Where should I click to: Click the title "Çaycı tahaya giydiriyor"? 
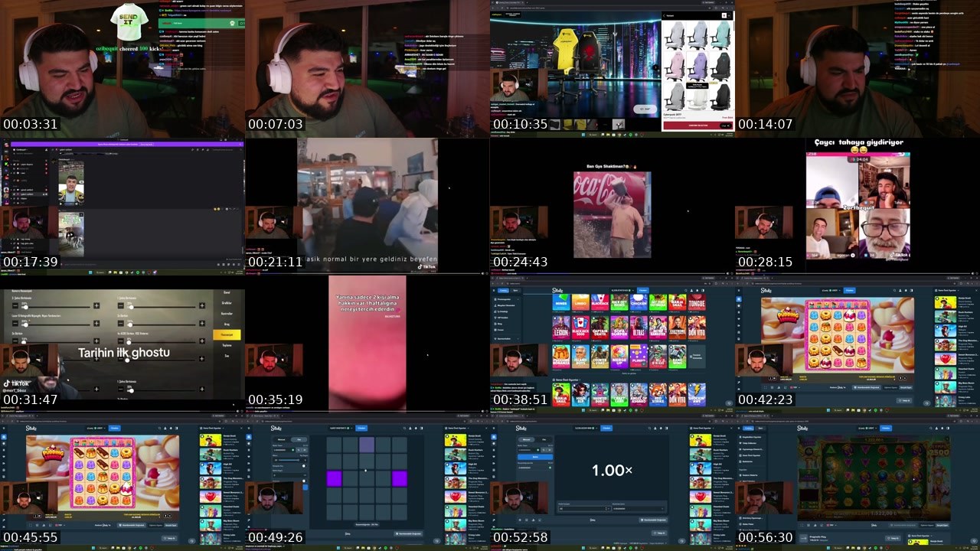[x=858, y=142]
